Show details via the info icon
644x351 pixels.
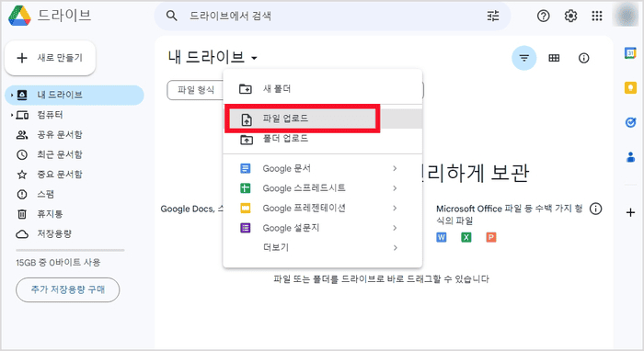tap(583, 58)
